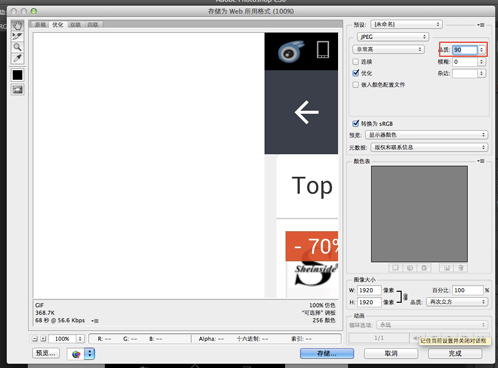The width and height of the screenshot is (498, 368).
Task: Uncheck the 优化 optimized checkbox
Action: [x=356, y=73]
